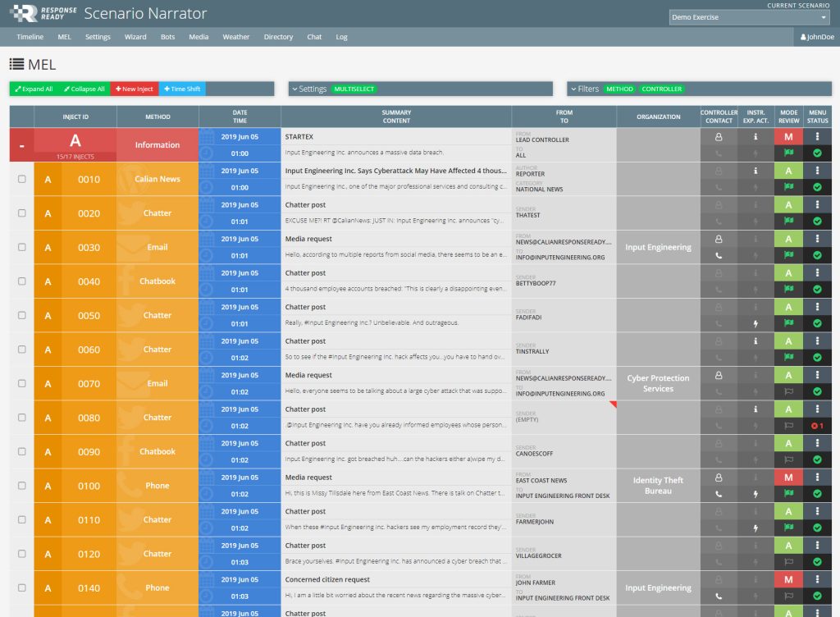The image size is (840, 617).
Task: Check the selection checkbox for inject 0010
Action: click(x=21, y=178)
